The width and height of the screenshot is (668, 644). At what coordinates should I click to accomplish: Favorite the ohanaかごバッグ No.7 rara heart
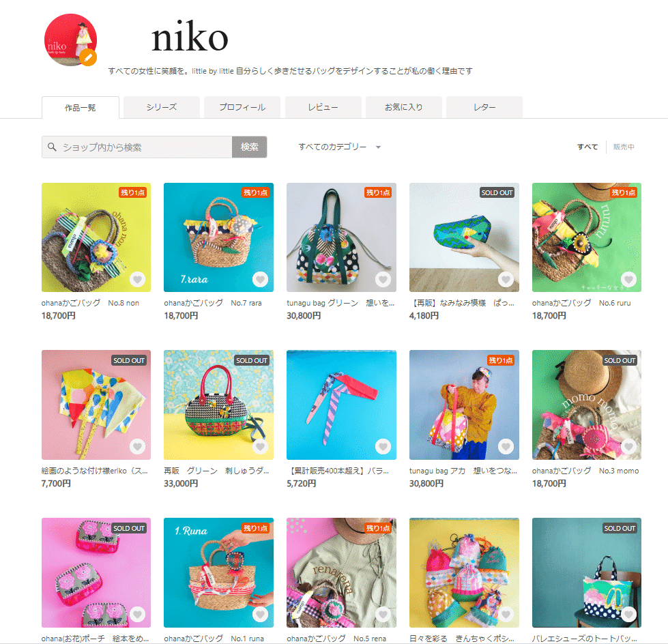[x=260, y=280]
